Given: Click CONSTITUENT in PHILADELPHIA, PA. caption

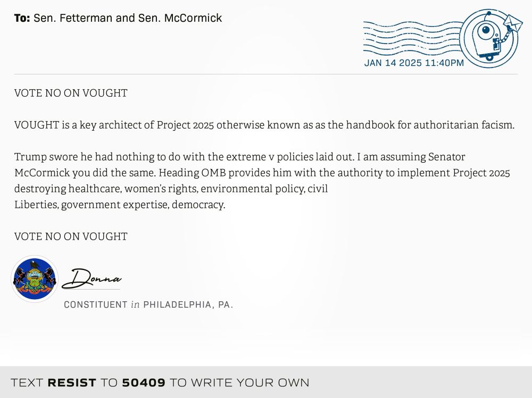Looking at the screenshot, I should [148, 305].
